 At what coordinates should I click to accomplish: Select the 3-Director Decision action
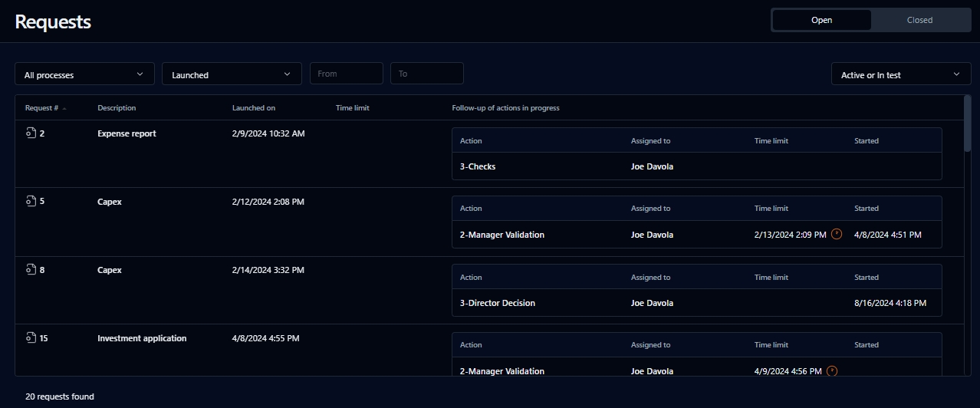[498, 303]
